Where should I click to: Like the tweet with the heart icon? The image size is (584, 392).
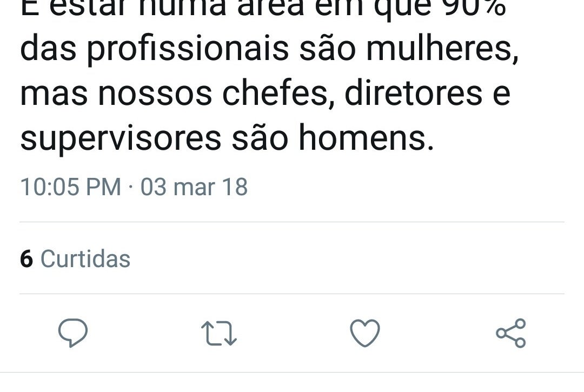[365, 333]
